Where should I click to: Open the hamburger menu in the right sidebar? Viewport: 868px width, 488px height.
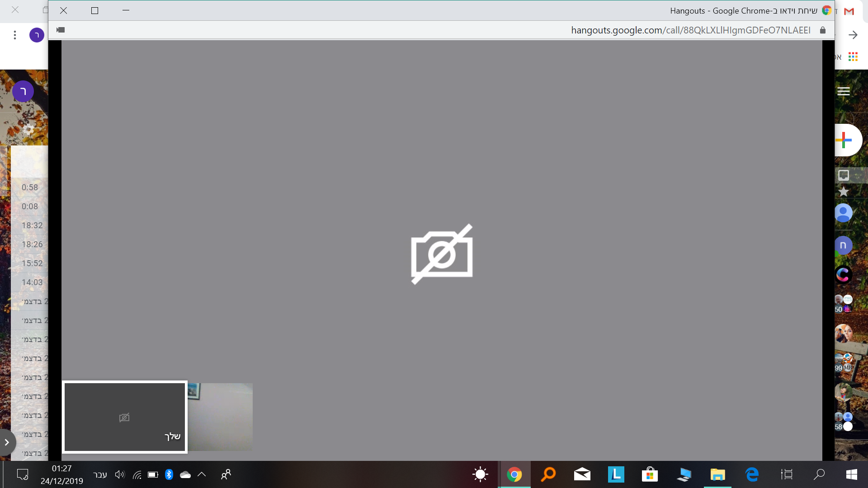tap(844, 91)
